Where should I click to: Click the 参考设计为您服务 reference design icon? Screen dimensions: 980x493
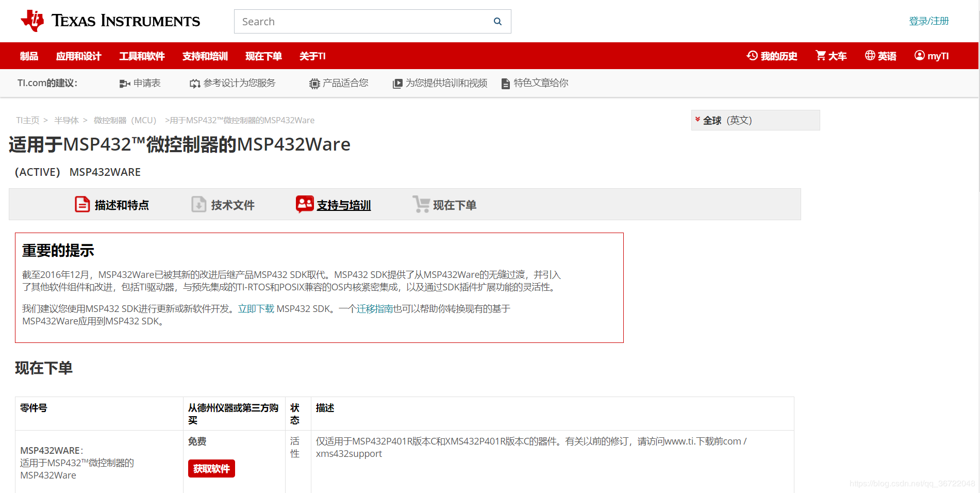tap(194, 83)
